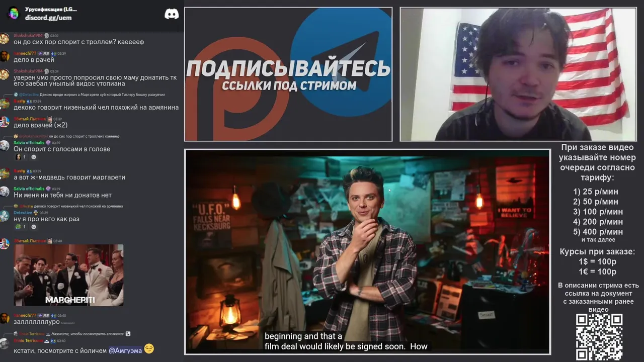The width and height of the screenshot is (644, 362).
Task: Click the UEB tag badge above 'дело в рачей'
Action: [x=44, y=53]
